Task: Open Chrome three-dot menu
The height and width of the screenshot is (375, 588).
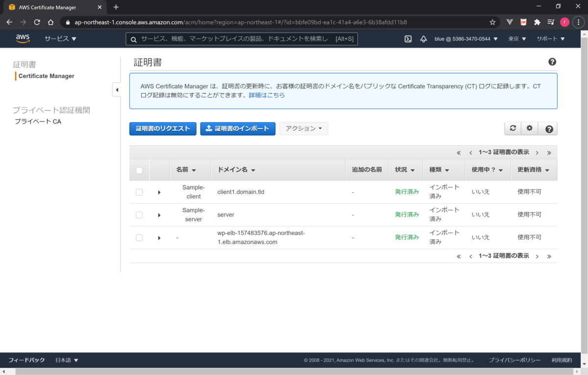Action: click(x=579, y=22)
